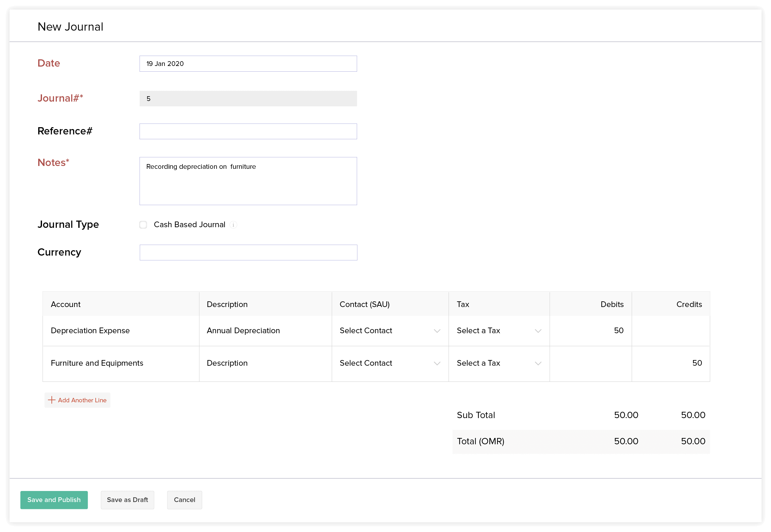
Task: Focus the Date input field
Action: pyautogui.click(x=248, y=64)
